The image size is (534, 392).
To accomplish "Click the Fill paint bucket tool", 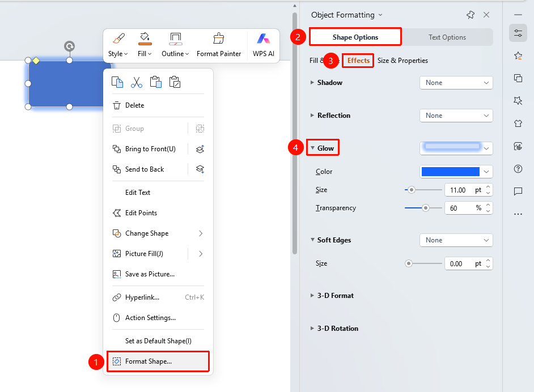I will 145,45.
